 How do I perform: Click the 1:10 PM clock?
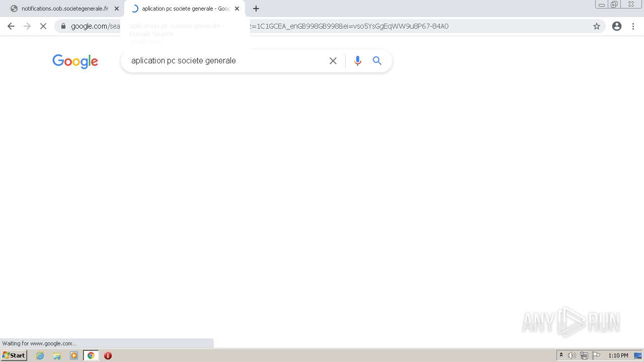coord(618,355)
